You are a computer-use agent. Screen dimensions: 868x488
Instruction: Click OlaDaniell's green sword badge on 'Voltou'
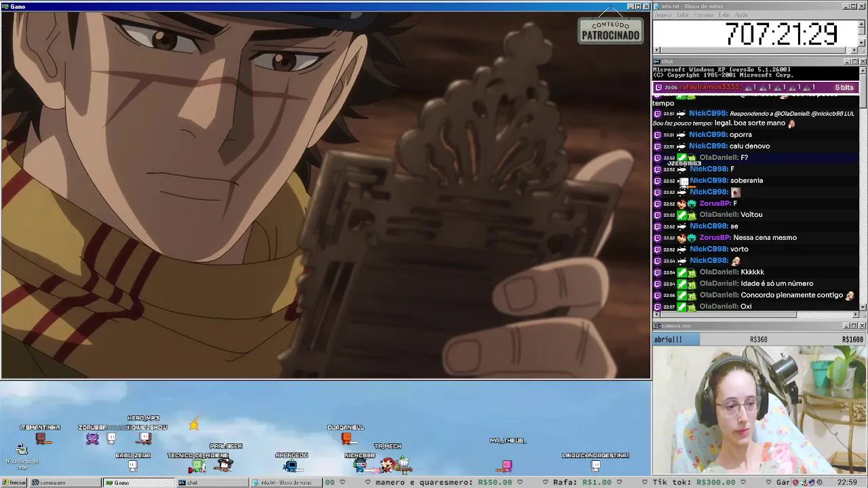[x=682, y=215]
